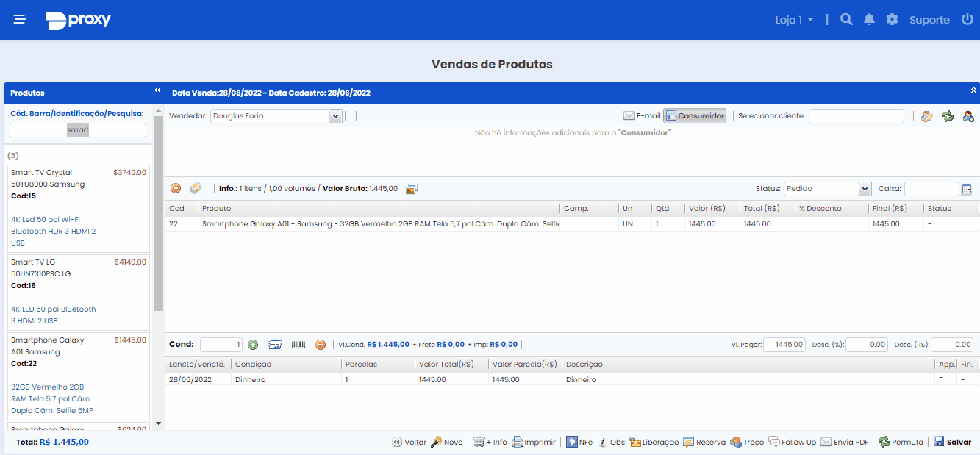Focus the Desc. (%) field

click(x=867, y=344)
